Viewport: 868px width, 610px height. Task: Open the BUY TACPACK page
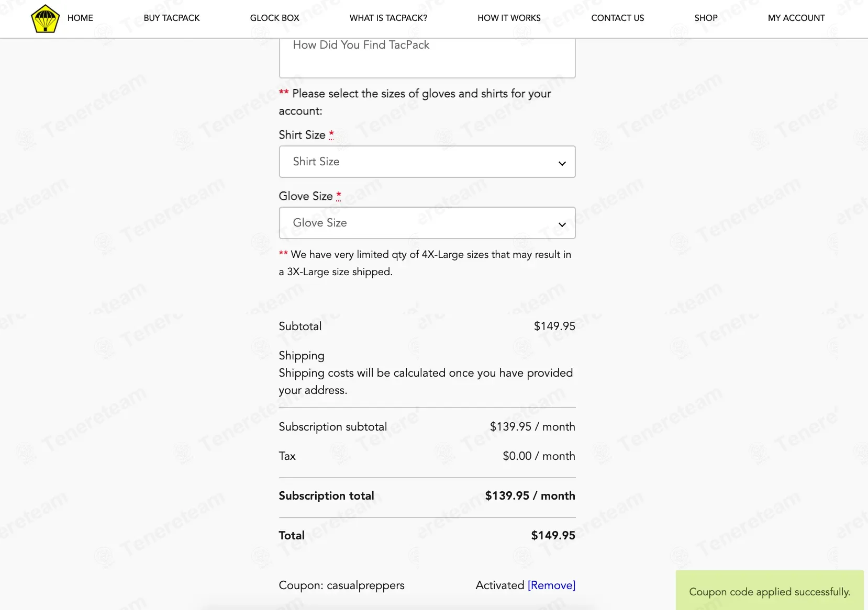172,18
